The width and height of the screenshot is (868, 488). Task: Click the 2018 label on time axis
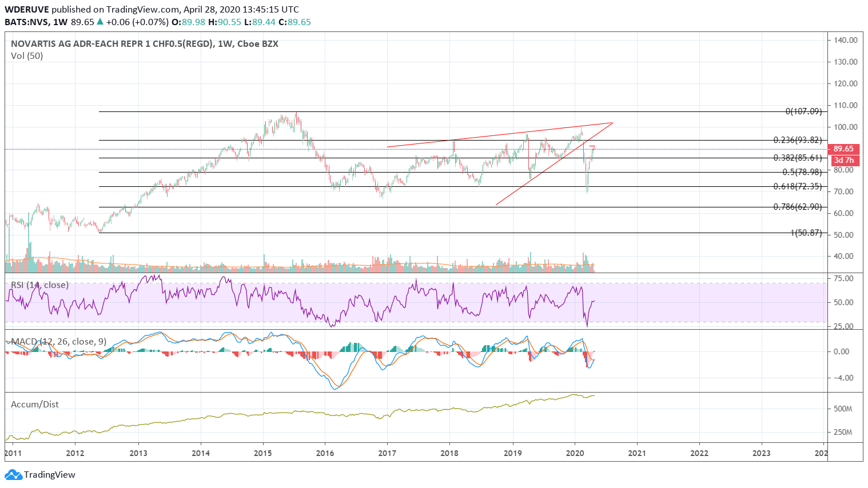[449, 453]
